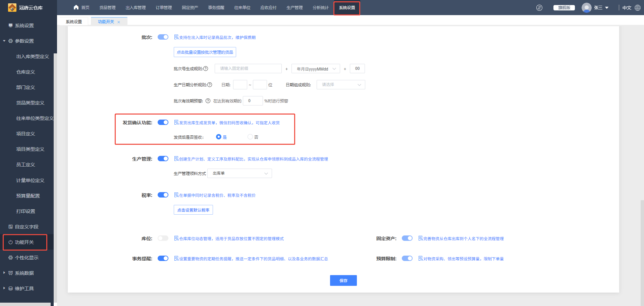Click the help icon next to 生产日期分析规则
This screenshot has height=306, width=644.
(210, 85)
